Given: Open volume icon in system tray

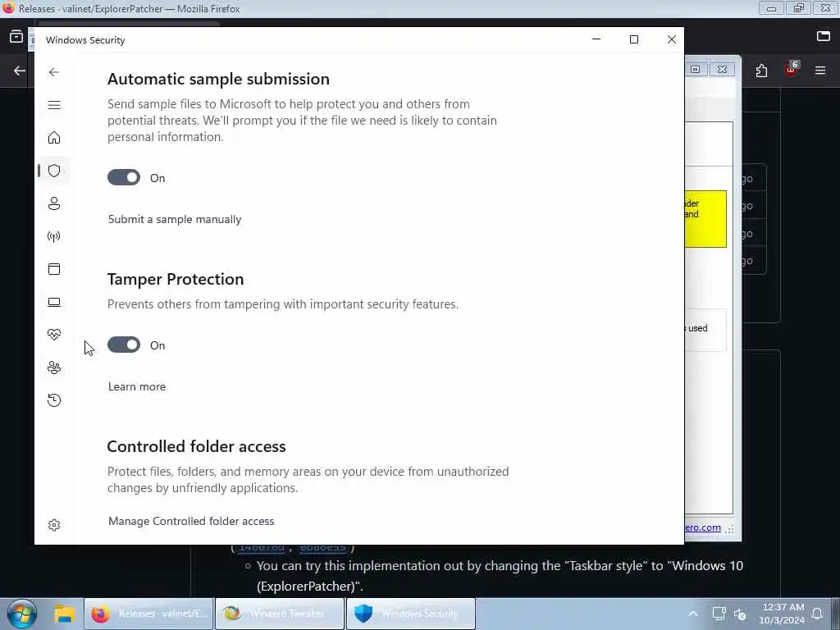Looking at the screenshot, I should click(741, 614).
